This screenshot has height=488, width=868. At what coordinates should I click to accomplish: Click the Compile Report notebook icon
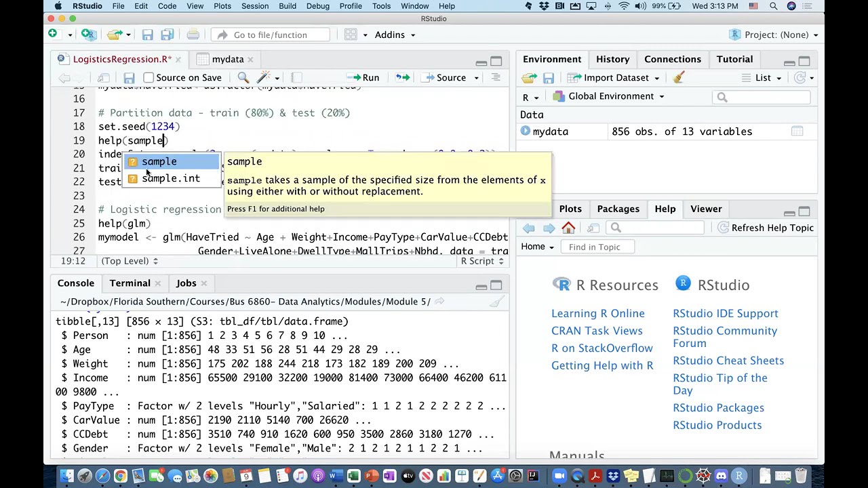coord(296,78)
